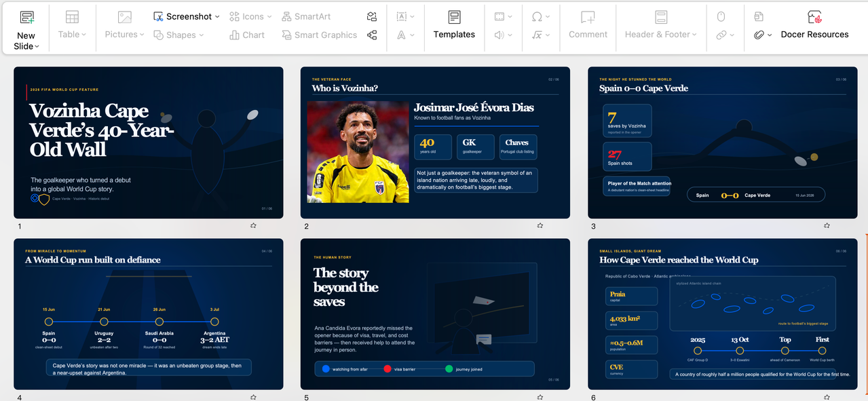The width and height of the screenshot is (868, 401).
Task: Click the paperclip attachment icon
Action: 759,35
